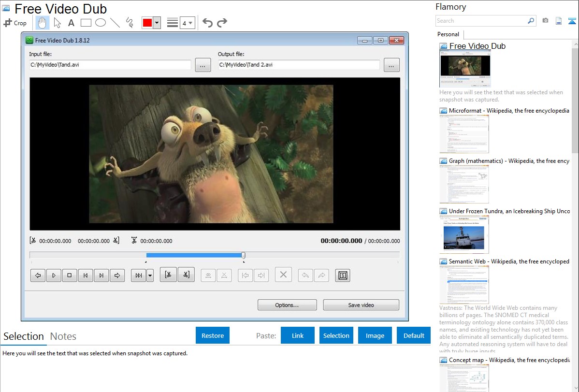Screen dimensions: 579x392
Task: Browse for the output file
Action: point(391,65)
